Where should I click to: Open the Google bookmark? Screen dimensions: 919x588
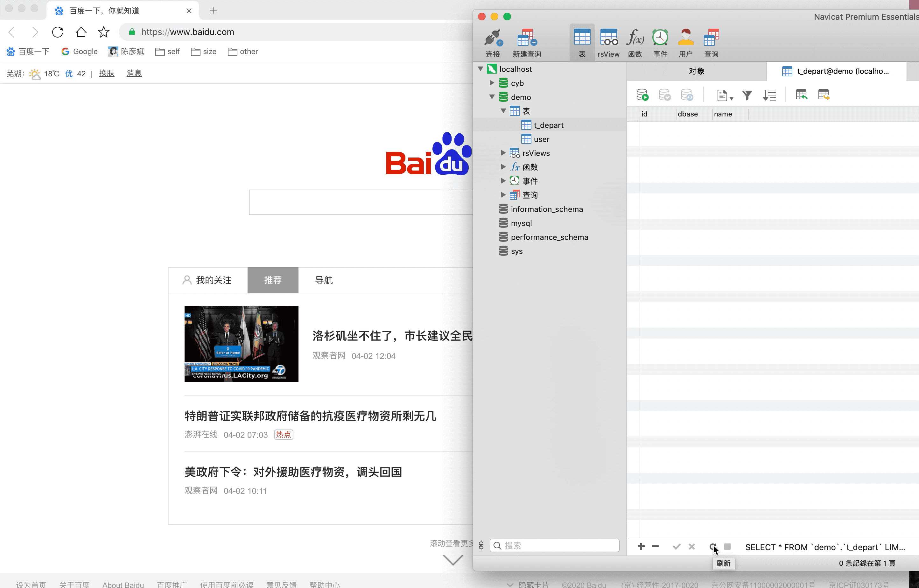pyautogui.click(x=80, y=52)
